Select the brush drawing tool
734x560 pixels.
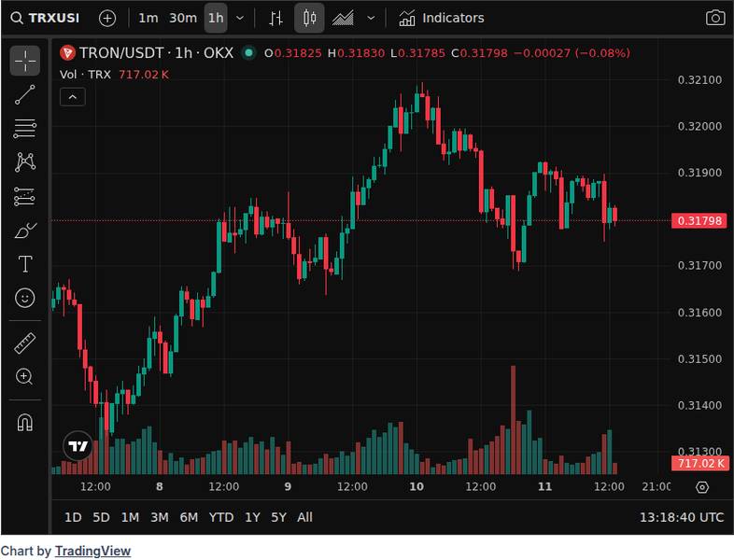pos(25,231)
